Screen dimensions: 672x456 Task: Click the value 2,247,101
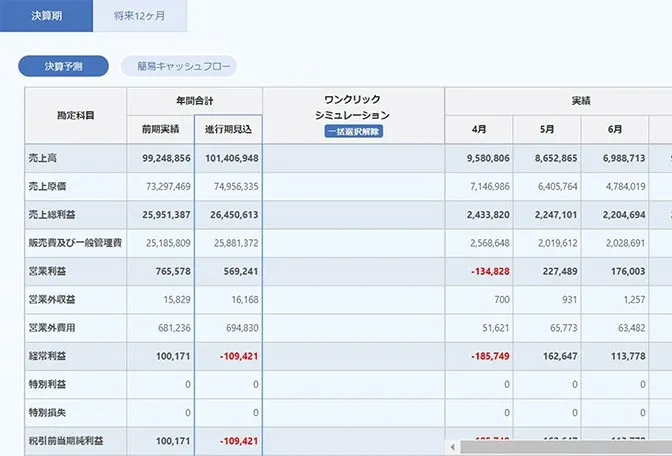(x=556, y=215)
